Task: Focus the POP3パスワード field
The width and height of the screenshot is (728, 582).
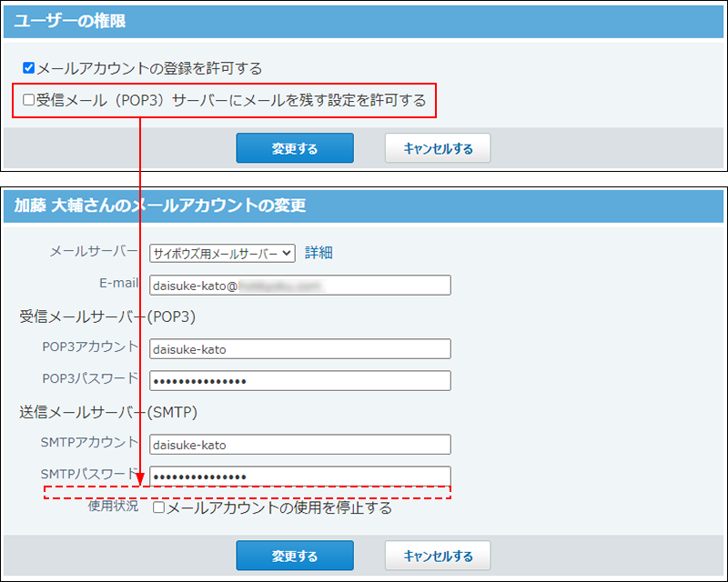Action: [x=300, y=381]
